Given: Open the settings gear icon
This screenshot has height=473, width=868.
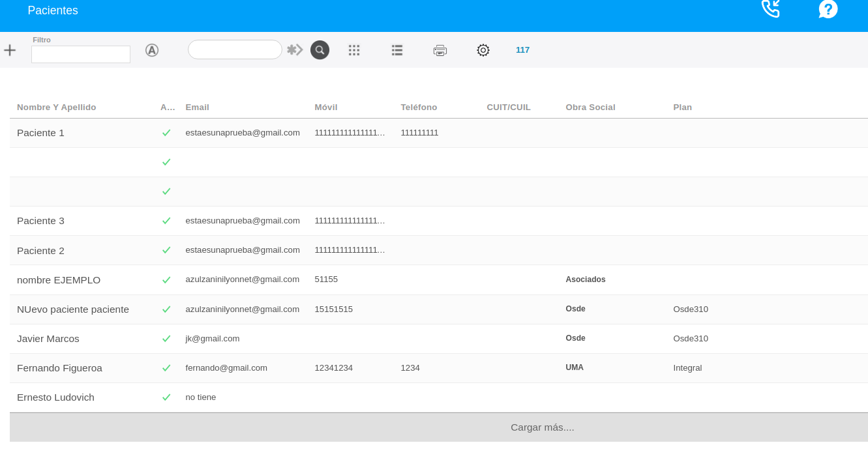Looking at the screenshot, I should (x=483, y=50).
